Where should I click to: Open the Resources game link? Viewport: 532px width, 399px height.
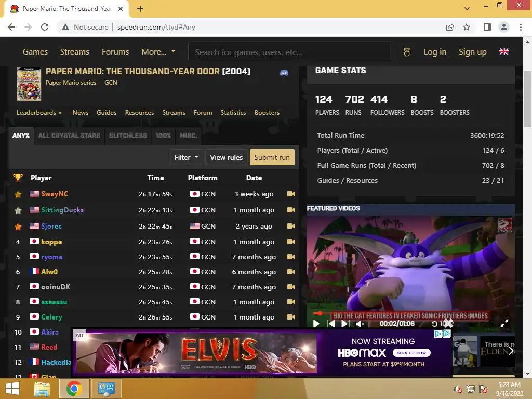tap(139, 113)
